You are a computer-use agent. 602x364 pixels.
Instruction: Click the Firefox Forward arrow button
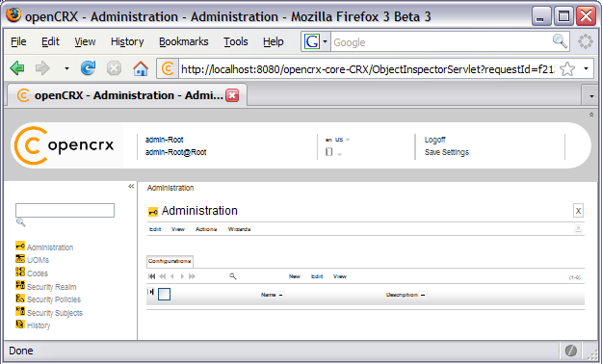pos(42,68)
